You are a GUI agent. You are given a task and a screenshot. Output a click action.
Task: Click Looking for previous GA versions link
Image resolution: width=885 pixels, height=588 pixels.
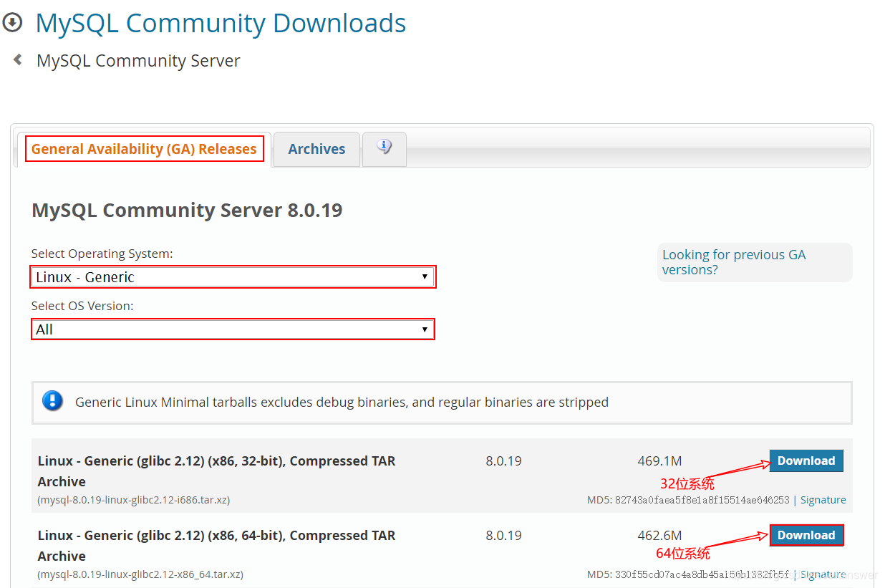point(734,262)
